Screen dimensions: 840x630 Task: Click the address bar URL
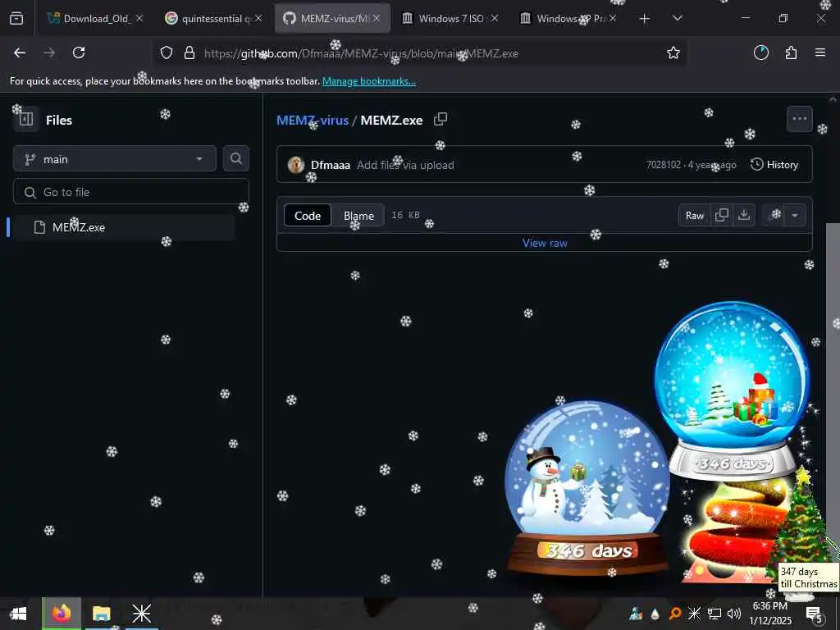[x=361, y=53]
